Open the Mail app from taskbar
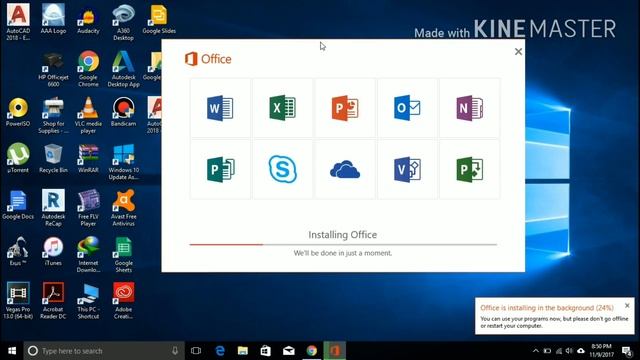Screen dimensions: 640x360 pyautogui.click(x=289, y=351)
